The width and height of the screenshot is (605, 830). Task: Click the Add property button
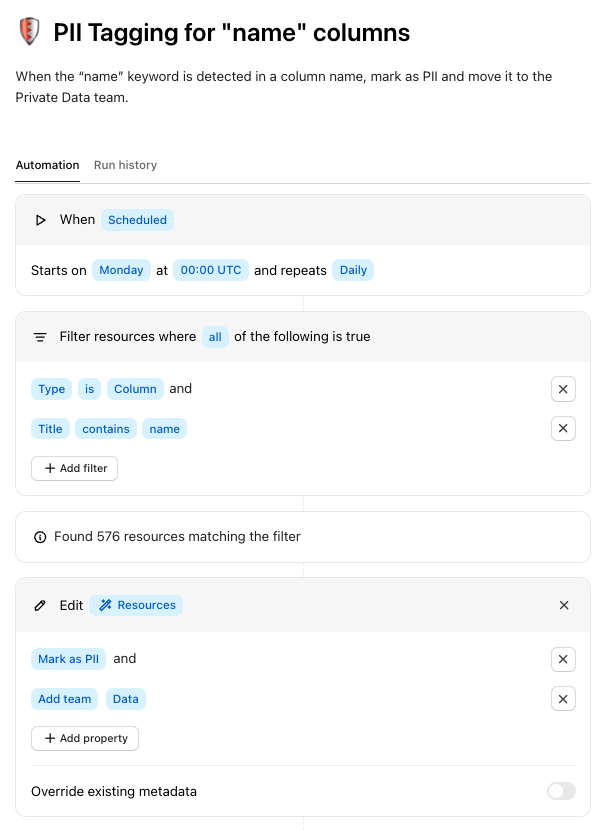[85, 738]
